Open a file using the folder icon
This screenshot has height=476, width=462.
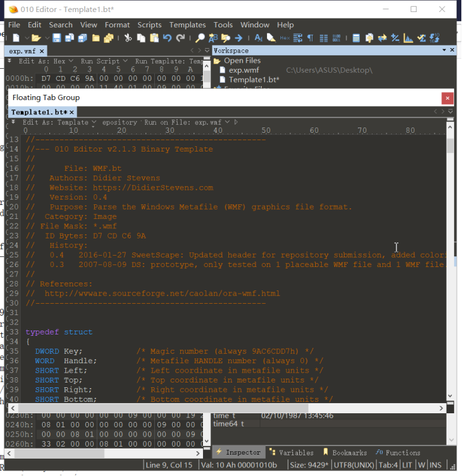point(36,38)
